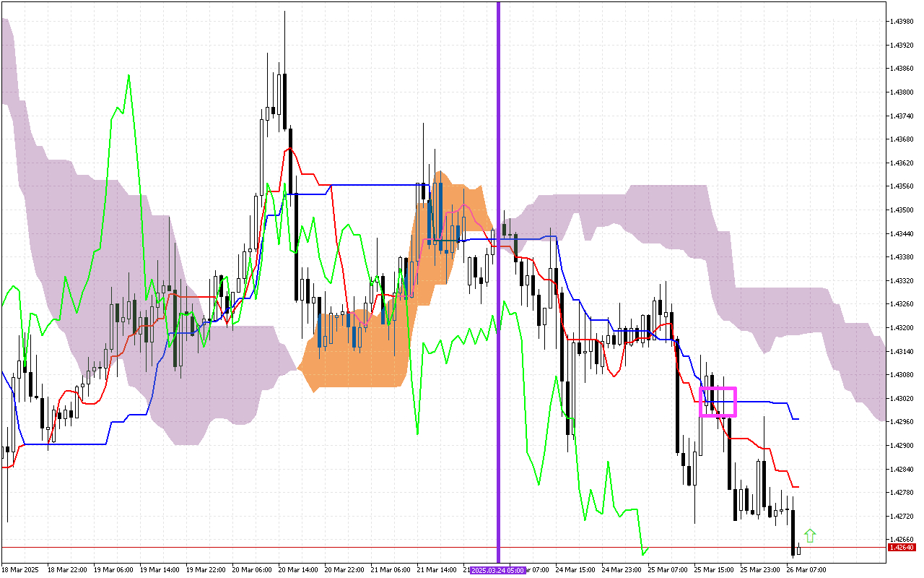Select the 20 Mar 22:00 time label
Image resolution: width=924 pixels, height=578 pixels.
click(x=343, y=570)
